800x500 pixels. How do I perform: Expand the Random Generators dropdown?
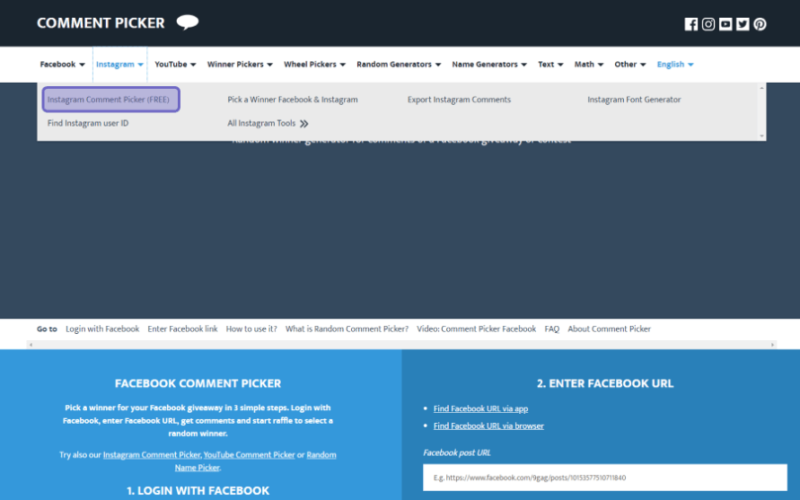(398, 64)
